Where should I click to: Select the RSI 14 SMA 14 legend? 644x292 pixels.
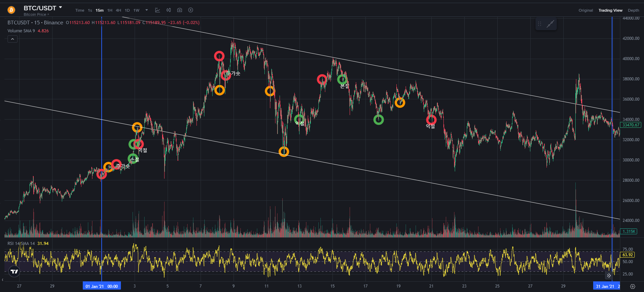pyautogui.click(x=21, y=244)
